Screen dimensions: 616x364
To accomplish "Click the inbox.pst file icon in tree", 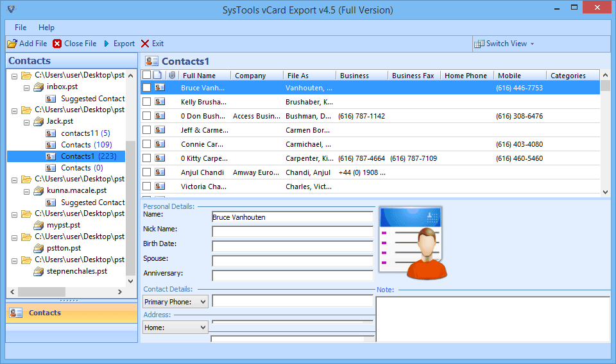I will click(x=38, y=87).
